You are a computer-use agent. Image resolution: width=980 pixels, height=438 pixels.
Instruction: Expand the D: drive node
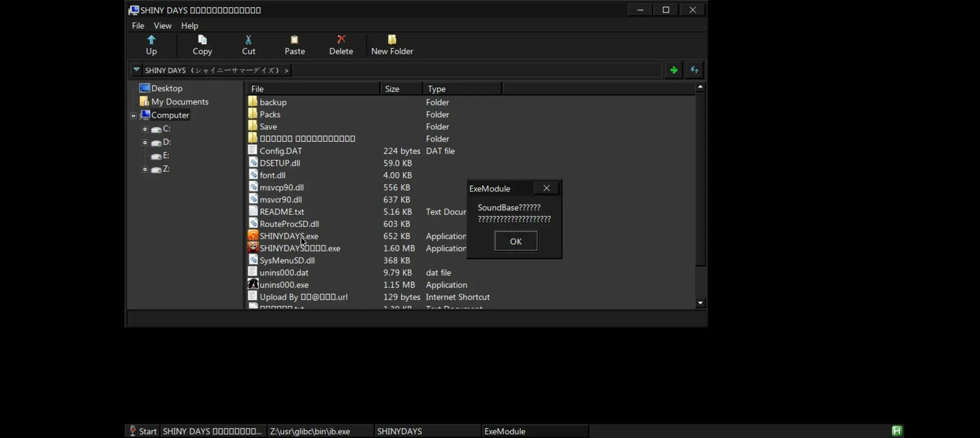[x=145, y=143]
